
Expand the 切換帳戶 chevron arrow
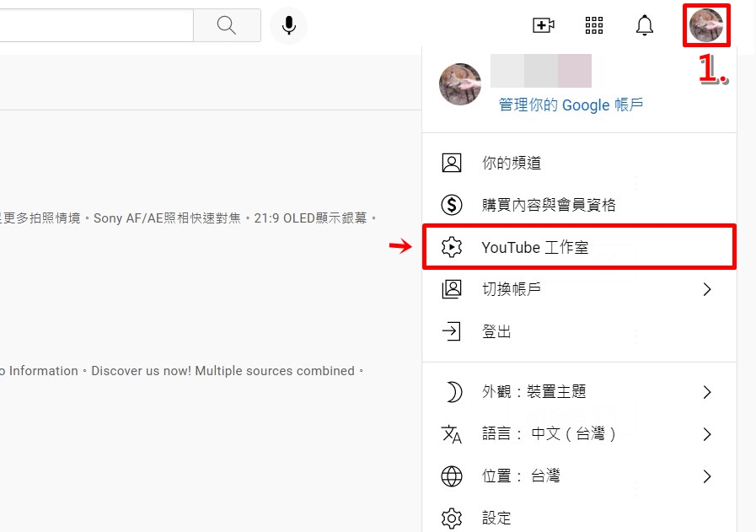click(707, 289)
